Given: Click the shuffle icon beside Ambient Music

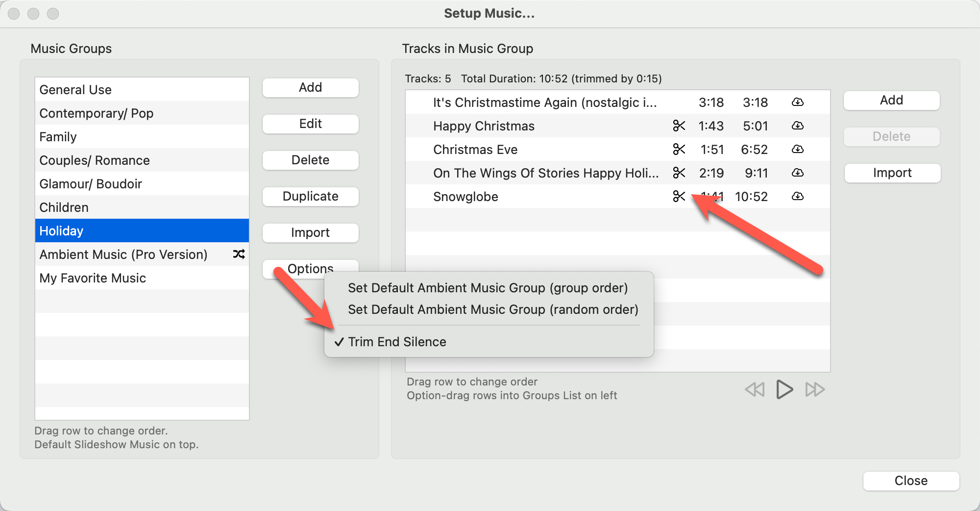Looking at the screenshot, I should click(239, 255).
